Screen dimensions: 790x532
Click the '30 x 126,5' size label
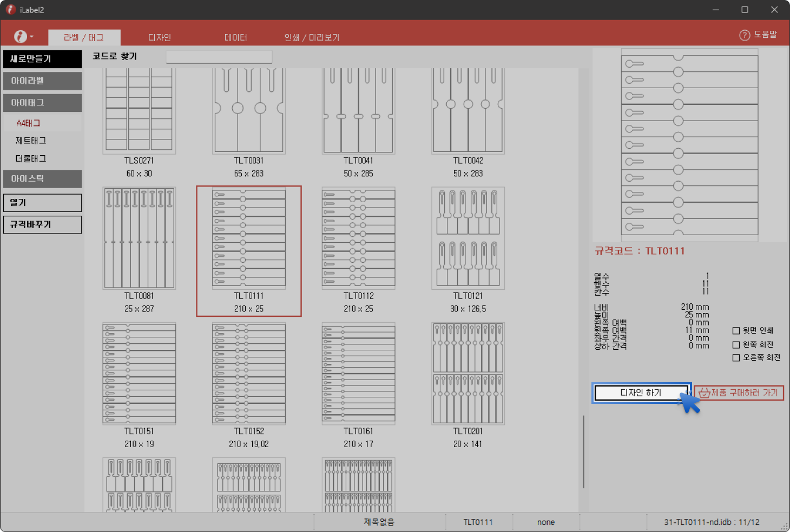pos(468,309)
